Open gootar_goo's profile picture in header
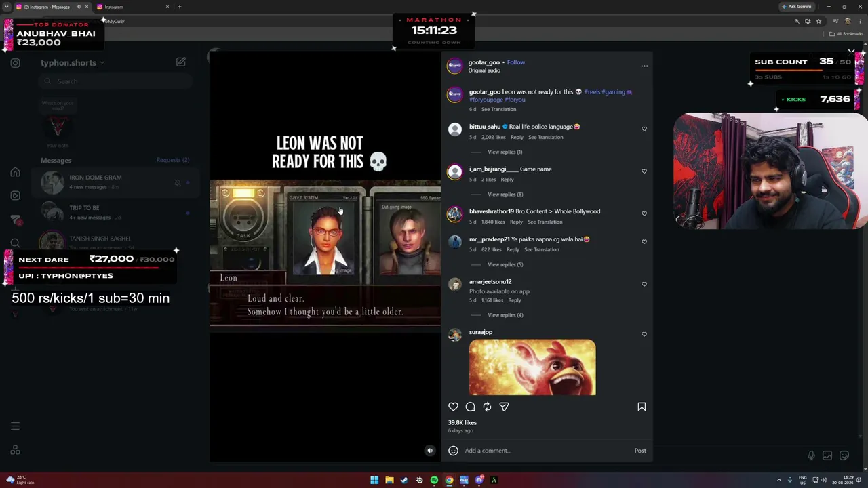868x488 pixels. 454,65
